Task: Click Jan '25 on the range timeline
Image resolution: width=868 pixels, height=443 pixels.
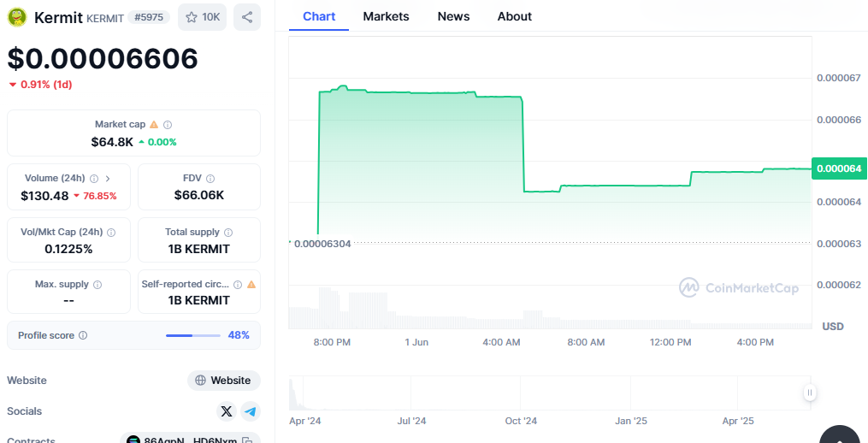Action: [x=631, y=422]
